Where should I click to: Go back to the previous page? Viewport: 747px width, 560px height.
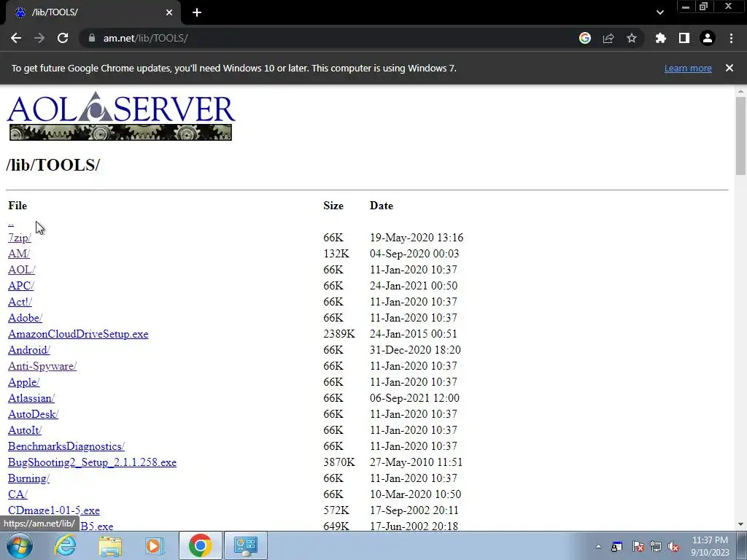[x=16, y=38]
